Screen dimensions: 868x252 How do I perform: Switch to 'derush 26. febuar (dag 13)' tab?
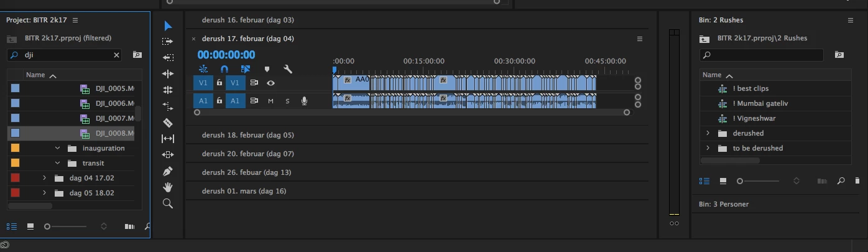[x=246, y=172]
